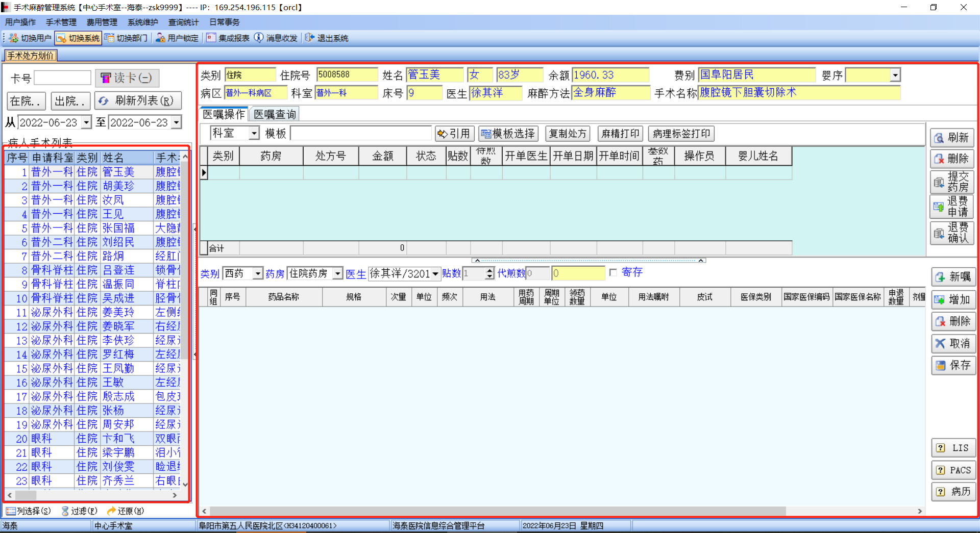Open the PACS imaging button
This screenshot has width=980, height=533.
click(x=953, y=470)
